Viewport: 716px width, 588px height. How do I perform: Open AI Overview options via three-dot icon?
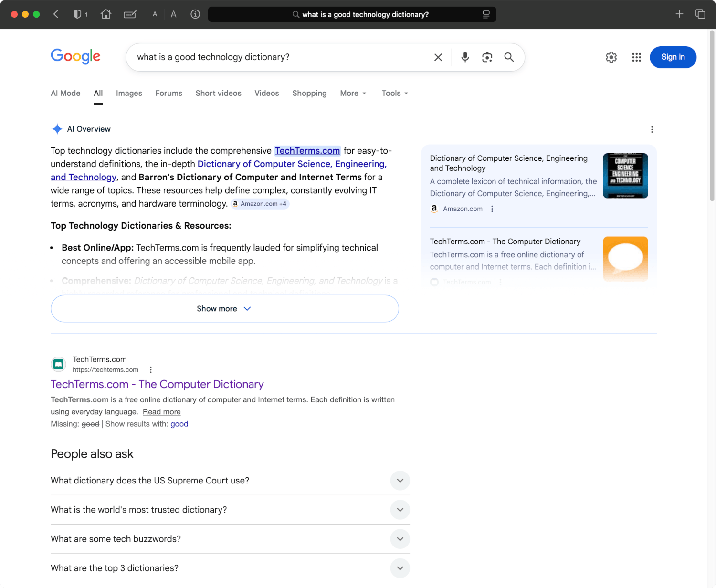pos(652,129)
